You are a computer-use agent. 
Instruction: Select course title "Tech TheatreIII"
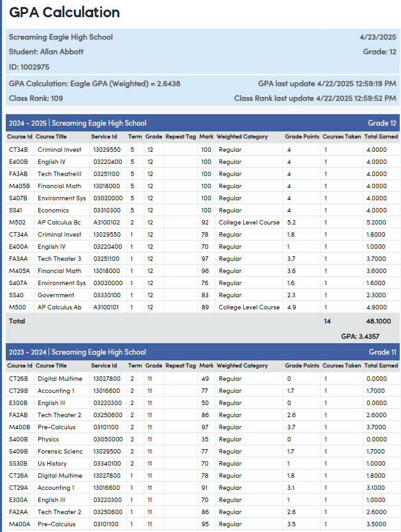click(x=59, y=174)
